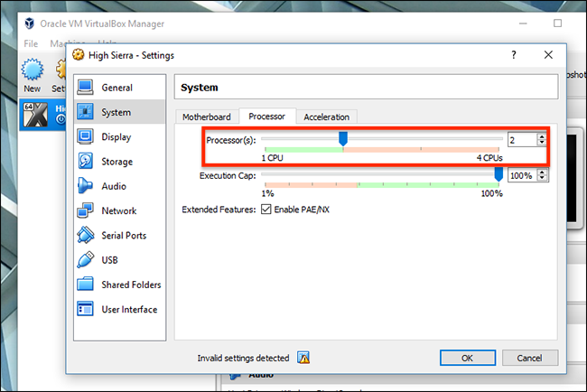Switch to the Acceleration tab

pos(326,117)
